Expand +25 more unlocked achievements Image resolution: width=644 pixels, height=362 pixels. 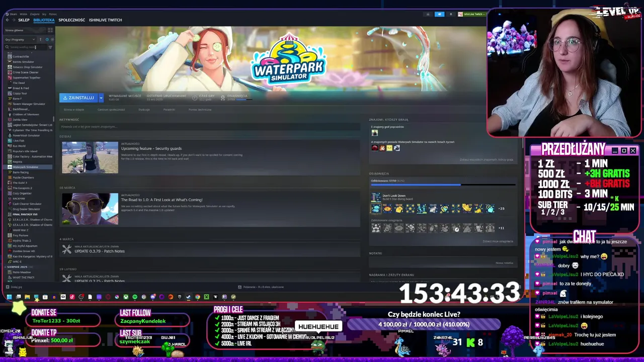click(501, 209)
